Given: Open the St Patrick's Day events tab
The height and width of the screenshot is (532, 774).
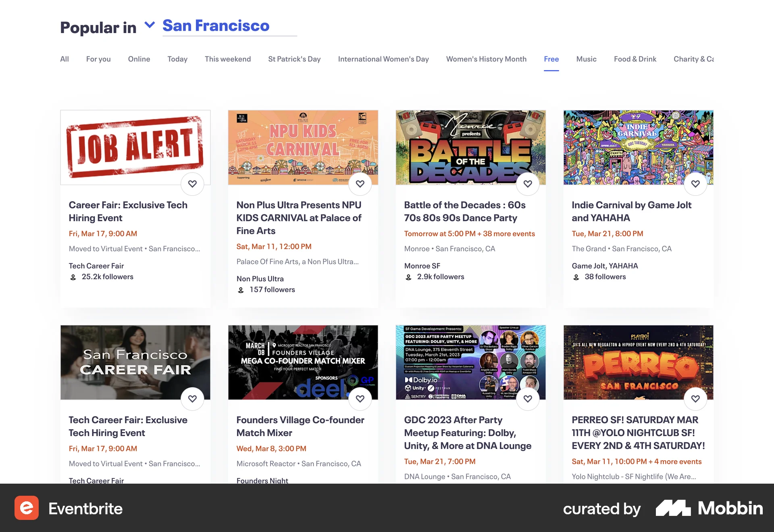Looking at the screenshot, I should [x=294, y=59].
